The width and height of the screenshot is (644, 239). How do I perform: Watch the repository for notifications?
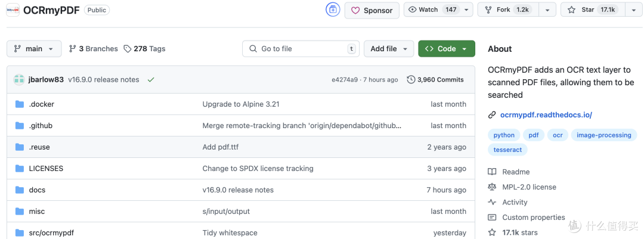438,10
